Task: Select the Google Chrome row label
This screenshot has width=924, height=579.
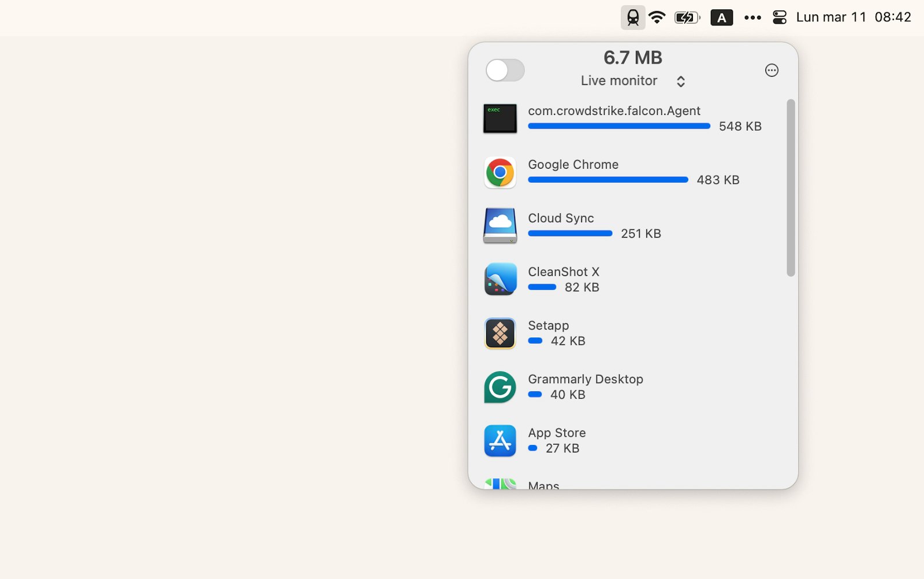Action: click(573, 165)
